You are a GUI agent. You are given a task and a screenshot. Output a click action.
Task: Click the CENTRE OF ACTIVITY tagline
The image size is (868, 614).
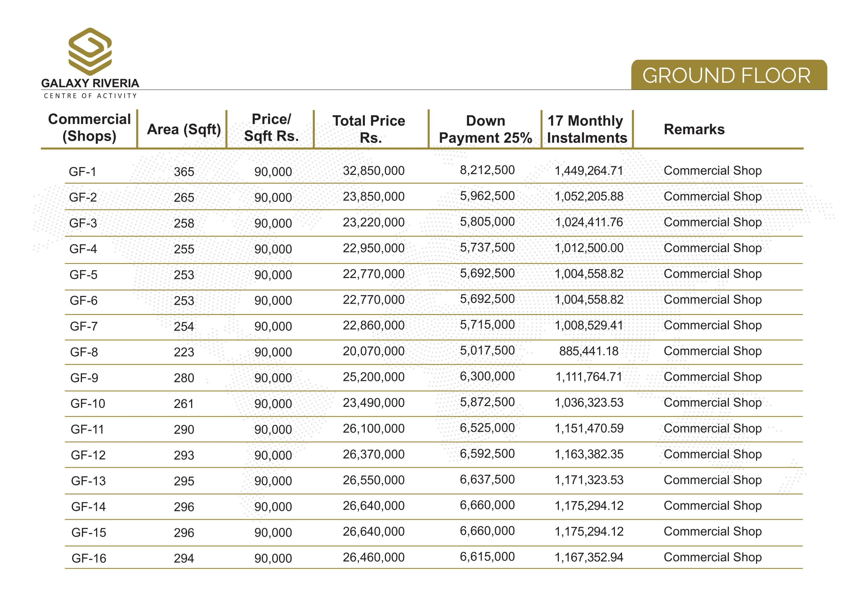point(90,96)
